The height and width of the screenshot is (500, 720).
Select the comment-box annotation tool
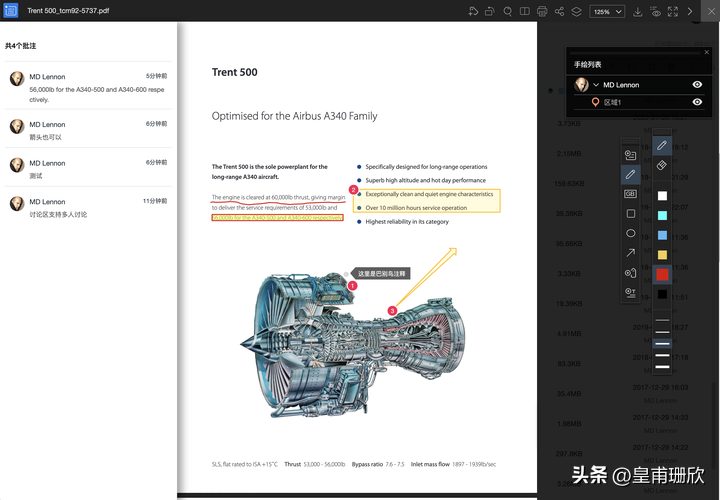(x=630, y=155)
